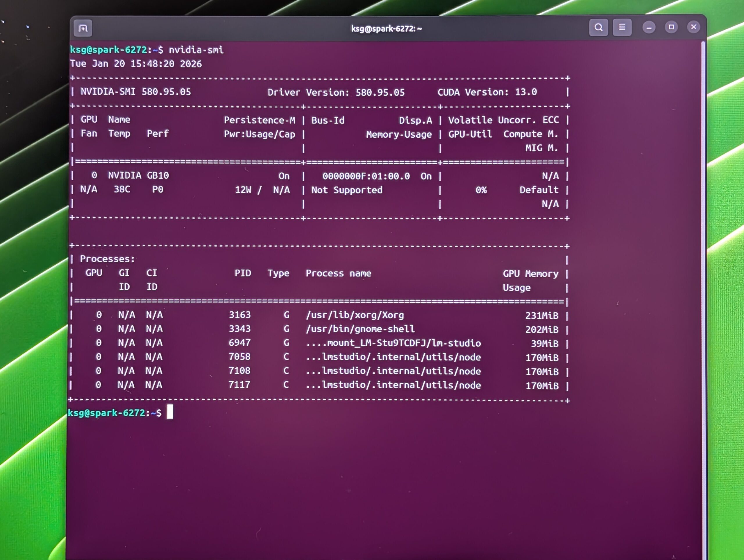Click the terminal search icon

pos(598,27)
